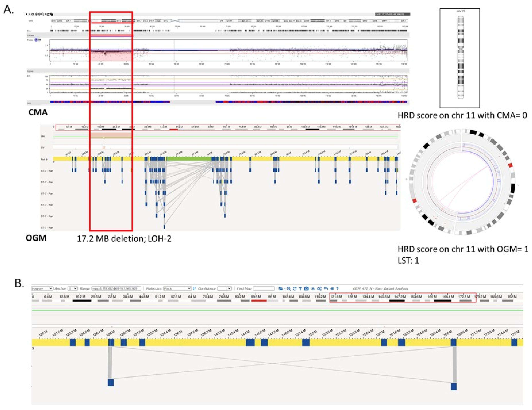
Task: Expand the Confidence dropdown
Action: tap(224, 288)
